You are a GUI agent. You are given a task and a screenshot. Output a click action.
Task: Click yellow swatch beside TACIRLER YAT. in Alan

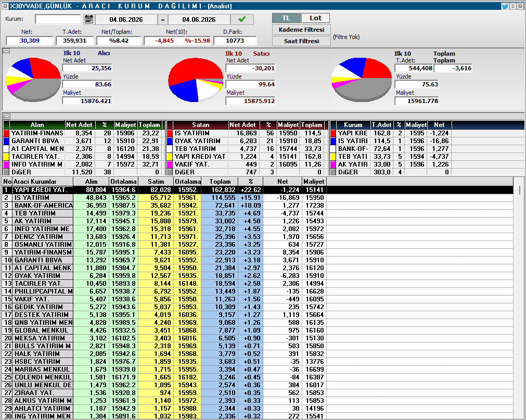[x=6, y=157]
